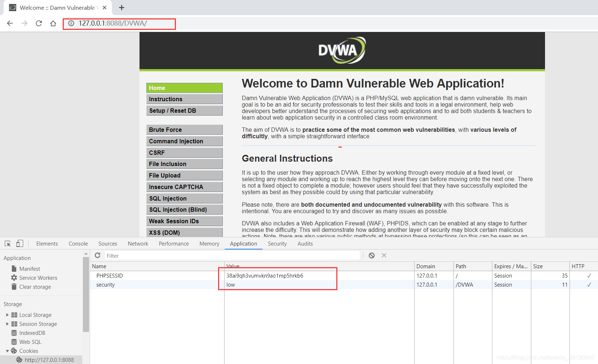Open the Home menu item in DVWA
This screenshot has width=598, height=364.
(x=185, y=88)
